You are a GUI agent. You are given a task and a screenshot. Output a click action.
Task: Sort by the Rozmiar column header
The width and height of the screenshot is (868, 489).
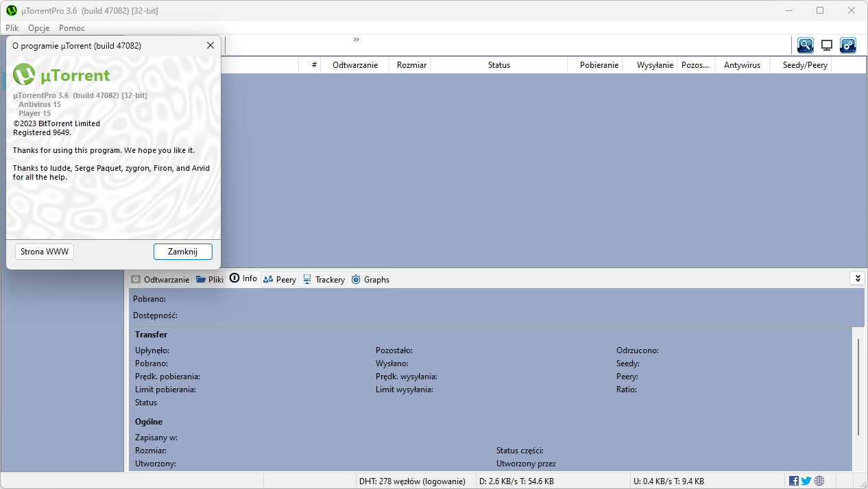click(410, 65)
